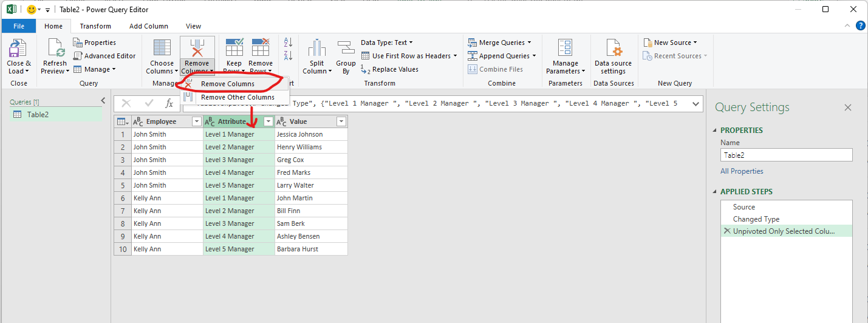Close the Query Settings pane
Image resolution: width=868 pixels, height=323 pixels.
tap(848, 107)
